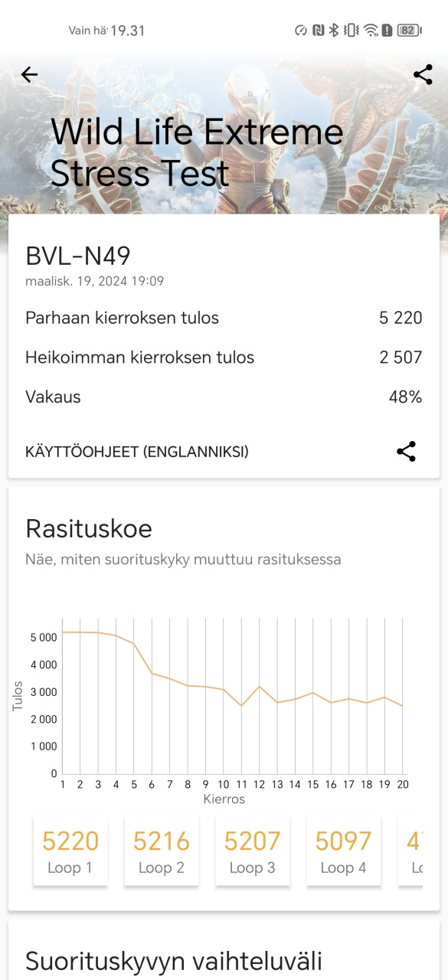448x980 pixels.
Task: Tap the Wild Life Extreme Stress Test title
Action: [197, 153]
